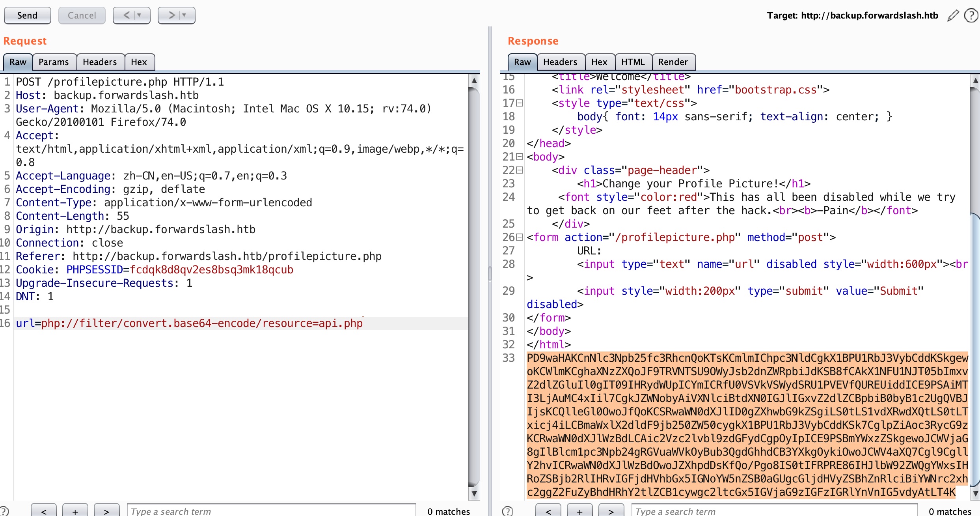The width and height of the screenshot is (980, 516).
Task: Collapse the div page-header on line 22
Action: pos(520,170)
